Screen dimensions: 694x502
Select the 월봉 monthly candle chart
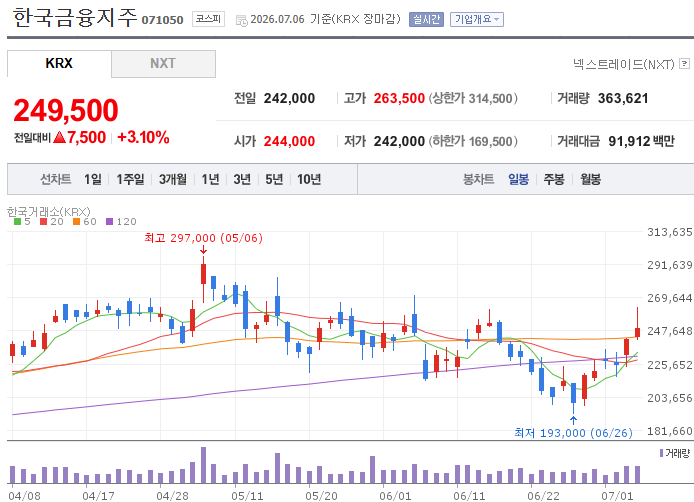590,179
